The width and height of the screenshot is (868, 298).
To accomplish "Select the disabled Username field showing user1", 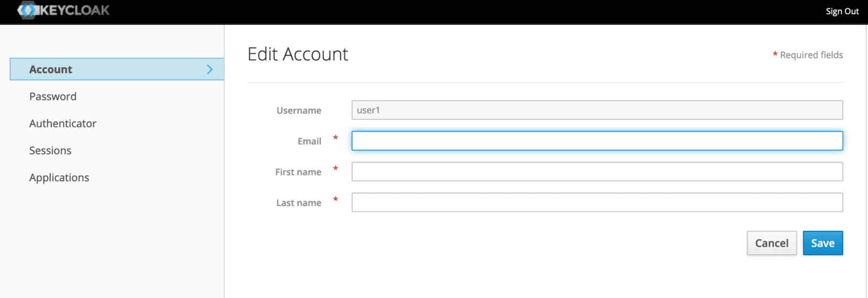I will [x=597, y=110].
